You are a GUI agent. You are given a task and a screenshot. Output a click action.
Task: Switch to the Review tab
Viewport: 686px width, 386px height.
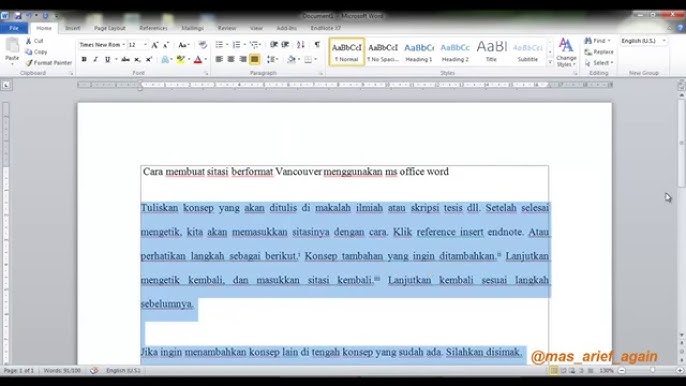coord(227,28)
